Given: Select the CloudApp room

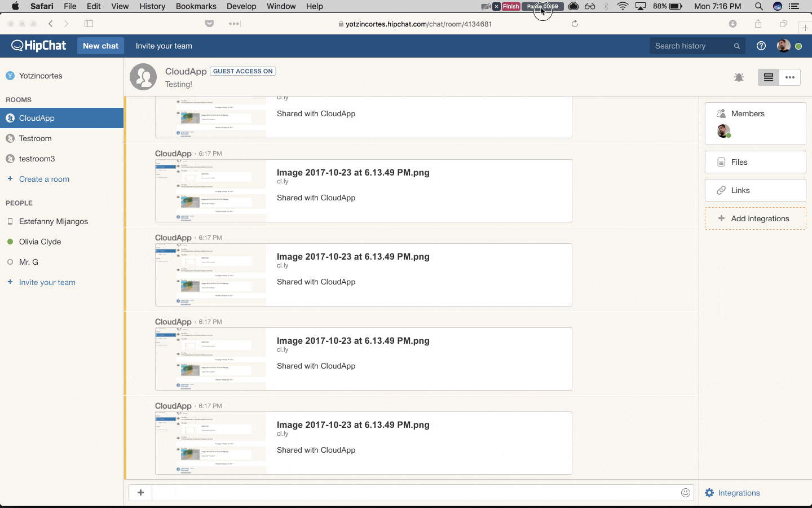Looking at the screenshot, I should point(61,118).
